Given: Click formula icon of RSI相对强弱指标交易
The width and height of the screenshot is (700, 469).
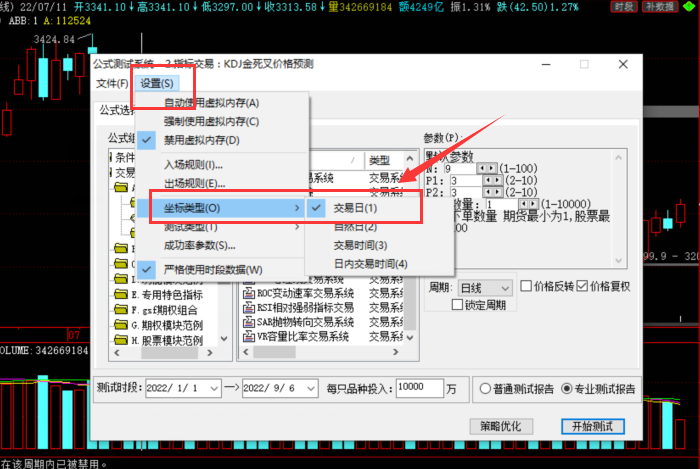Looking at the screenshot, I should click(x=249, y=307).
